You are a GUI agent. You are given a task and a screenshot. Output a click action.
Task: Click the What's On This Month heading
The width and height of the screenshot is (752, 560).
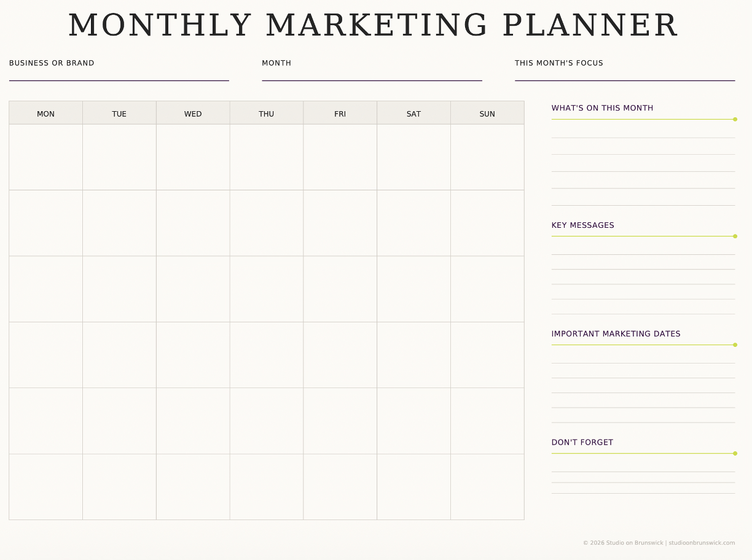[x=602, y=108]
